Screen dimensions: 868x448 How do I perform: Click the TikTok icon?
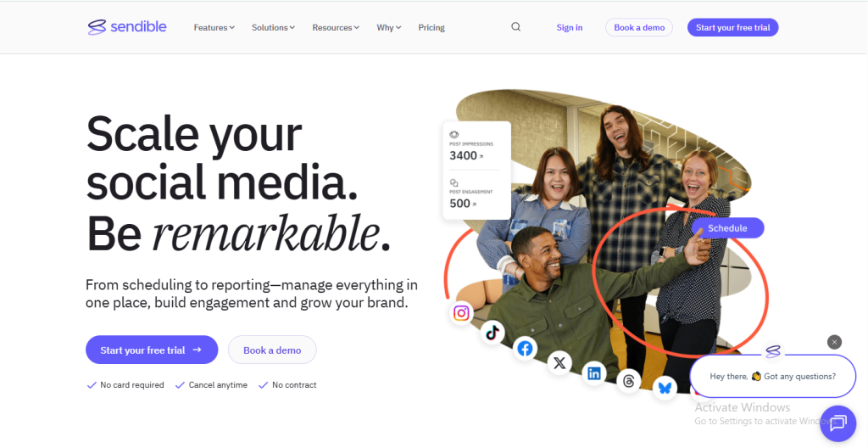(492, 332)
